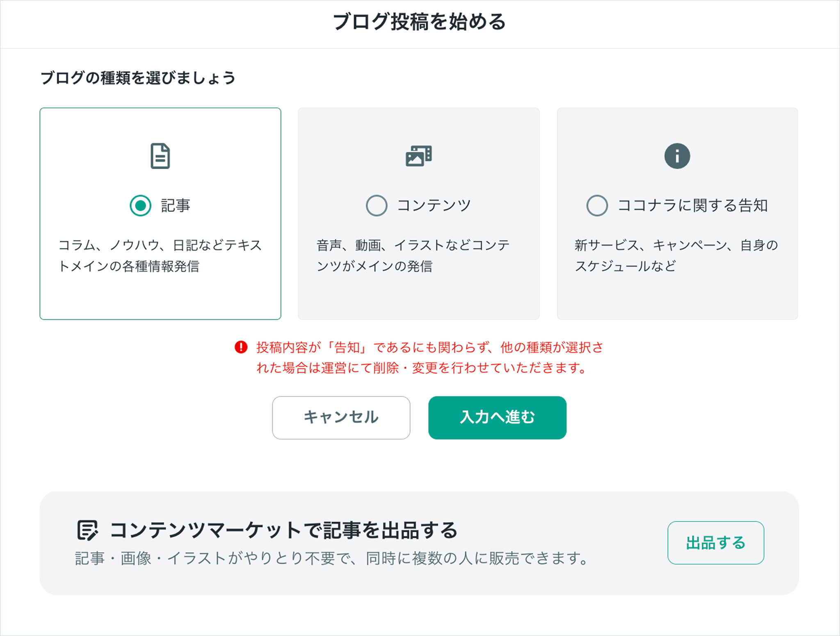Image resolution: width=840 pixels, height=636 pixels.
Task: Click the 記事 card description text
Action: (x=160, y=256)
